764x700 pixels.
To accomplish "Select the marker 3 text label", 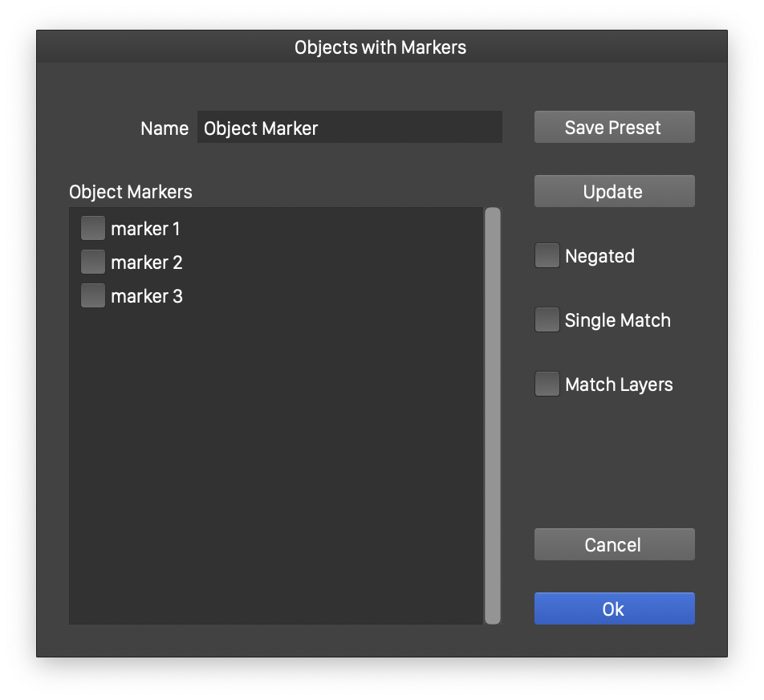I will 147,297.
